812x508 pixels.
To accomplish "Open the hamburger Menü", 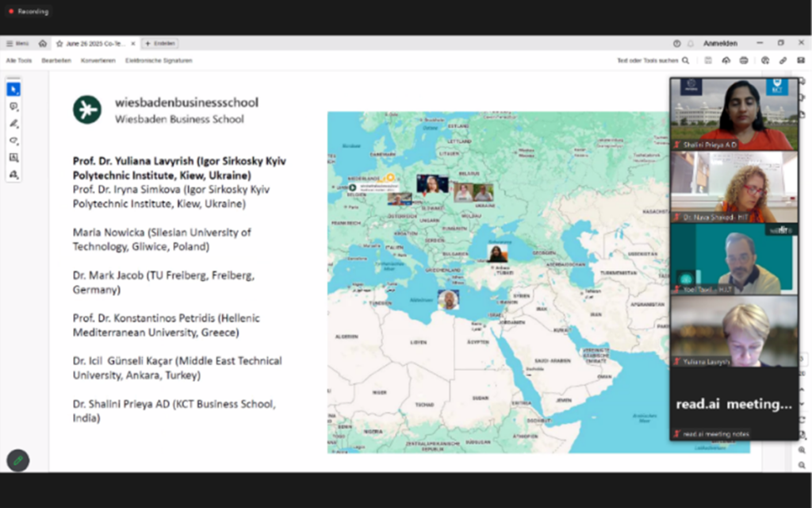I will click(x=17, y=44).
